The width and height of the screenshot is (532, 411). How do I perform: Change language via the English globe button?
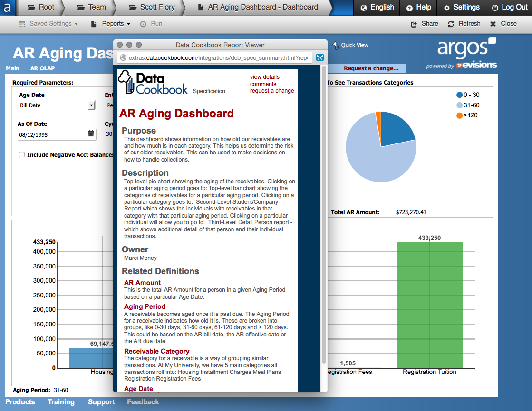(x=377, y=8)
